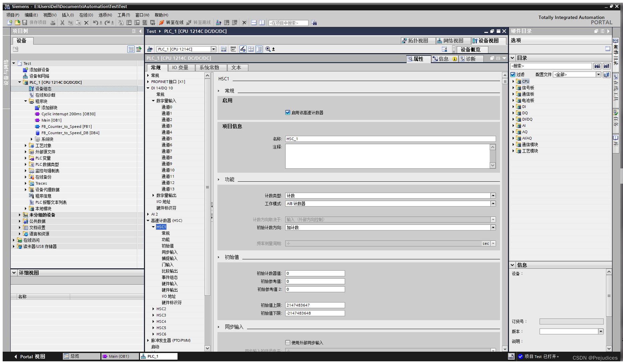This screenshot has height=364, width=623.
Task: Click the binoculars search icon
Action: click(x=314, y=23)
